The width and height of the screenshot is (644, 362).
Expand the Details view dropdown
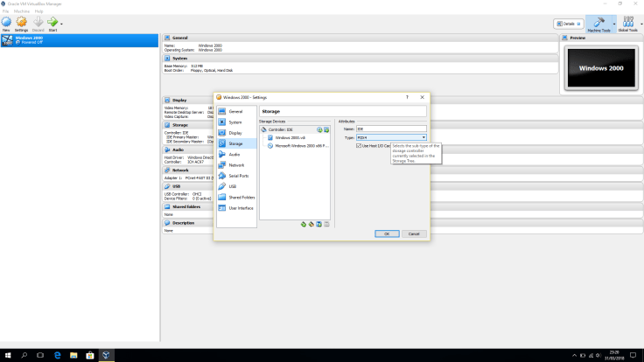pos(581,24)
